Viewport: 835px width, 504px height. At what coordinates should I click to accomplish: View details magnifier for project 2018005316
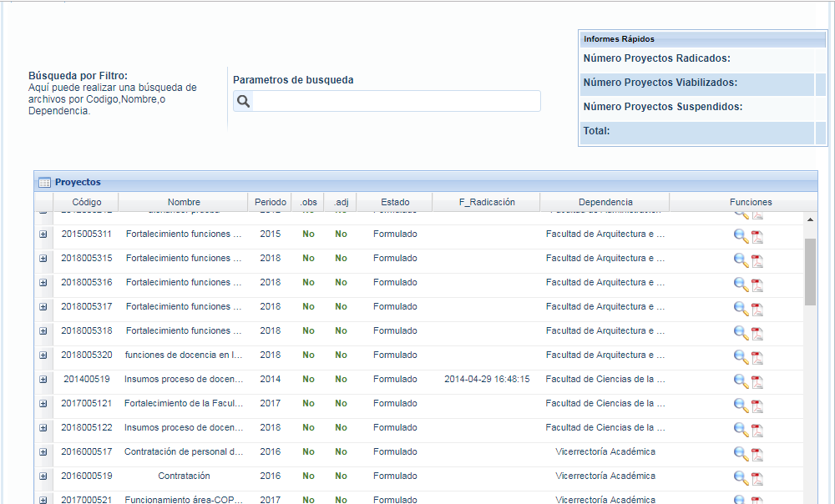tap(740, 284)
